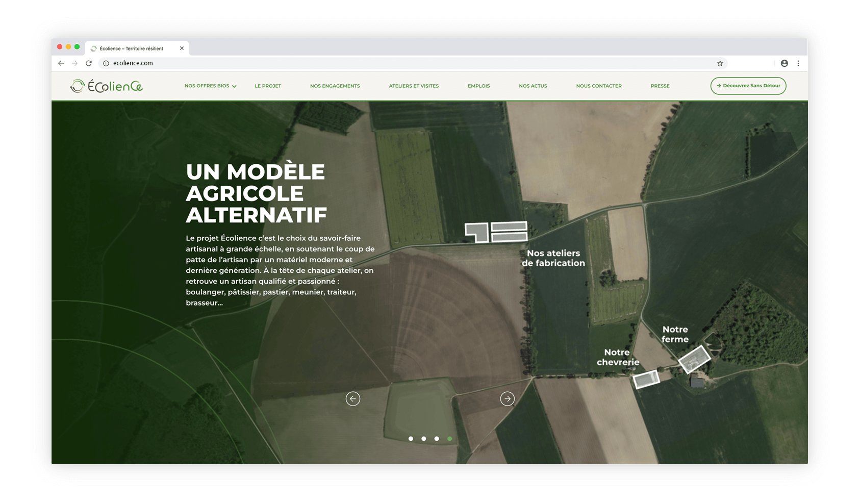Viewport: 860px width, 504px height.
Task: Click the macOS green maximize button
Action: tap(77, 47)
